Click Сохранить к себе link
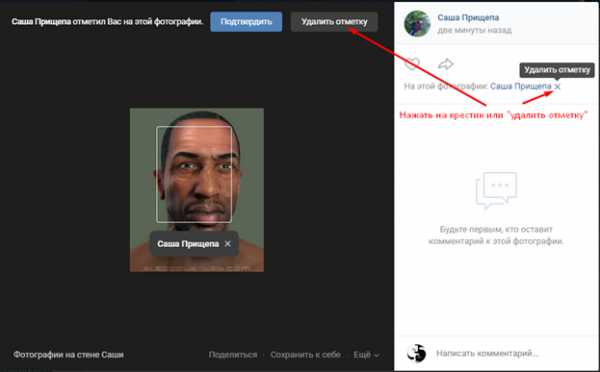The width and height of the screenshot is (600, 372). 305,355
